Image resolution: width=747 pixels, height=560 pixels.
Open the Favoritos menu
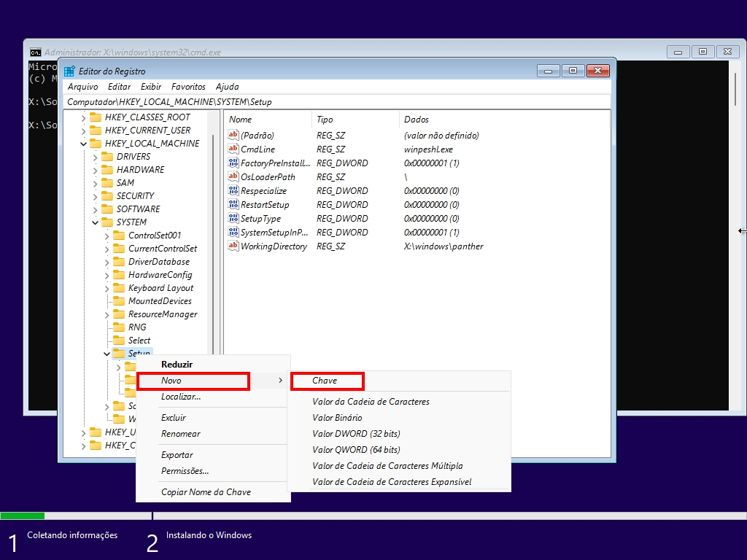click(x=188, y=87)
